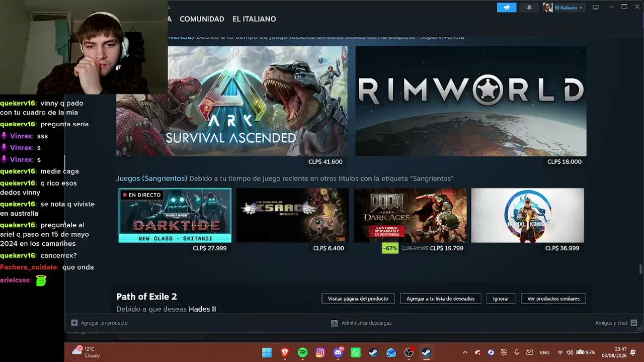The image size is (644, 362).
Task: Open WhatsApp from the taskbar
Action: 356,352
